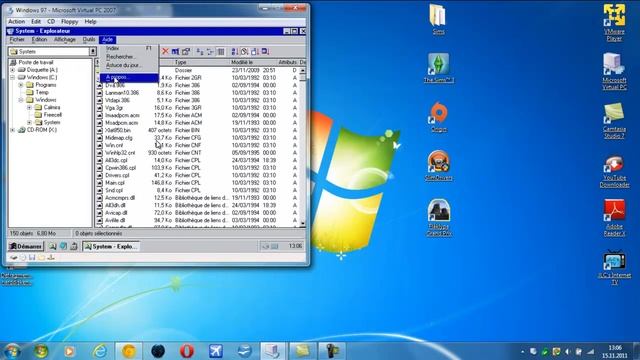
Task: Show hidden system tray icons
Action: coord(522,351)
